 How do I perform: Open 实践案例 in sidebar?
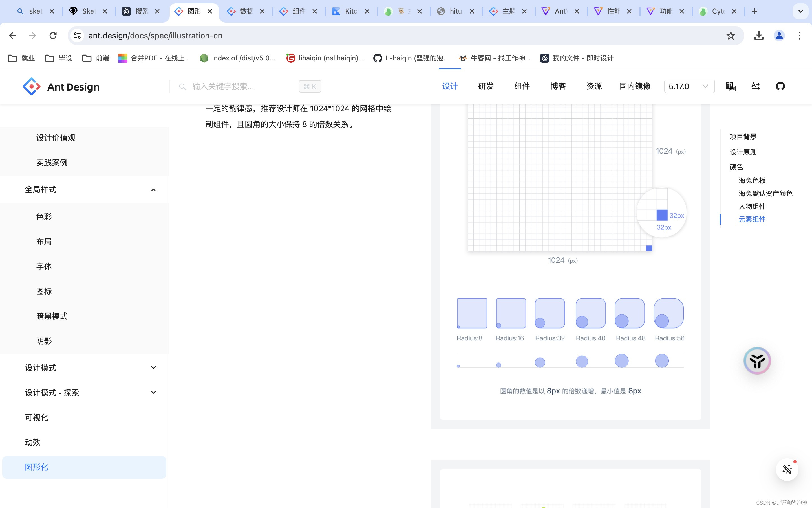click(x=84, y=163)
